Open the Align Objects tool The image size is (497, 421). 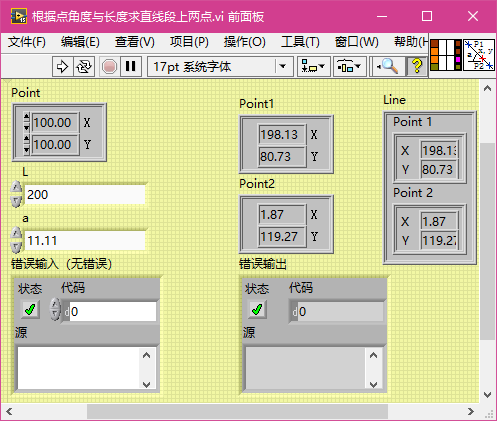point(313,67)
